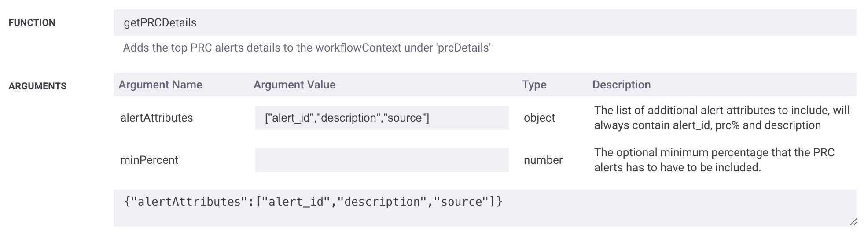Click the Argument Name column header
This screenshot has height=236, width=868.
[x=160, y=85]
